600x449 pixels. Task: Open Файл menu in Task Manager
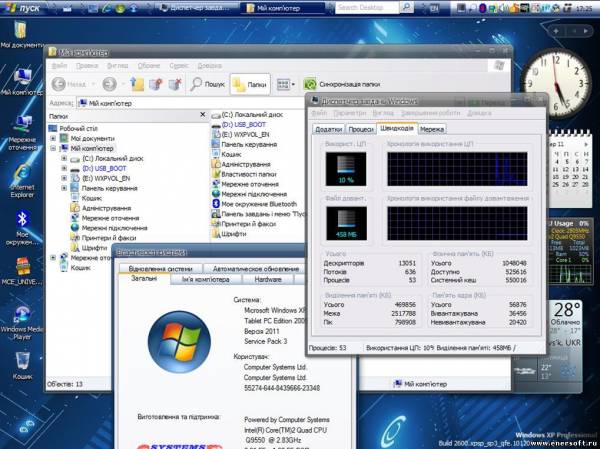(319, 113)
